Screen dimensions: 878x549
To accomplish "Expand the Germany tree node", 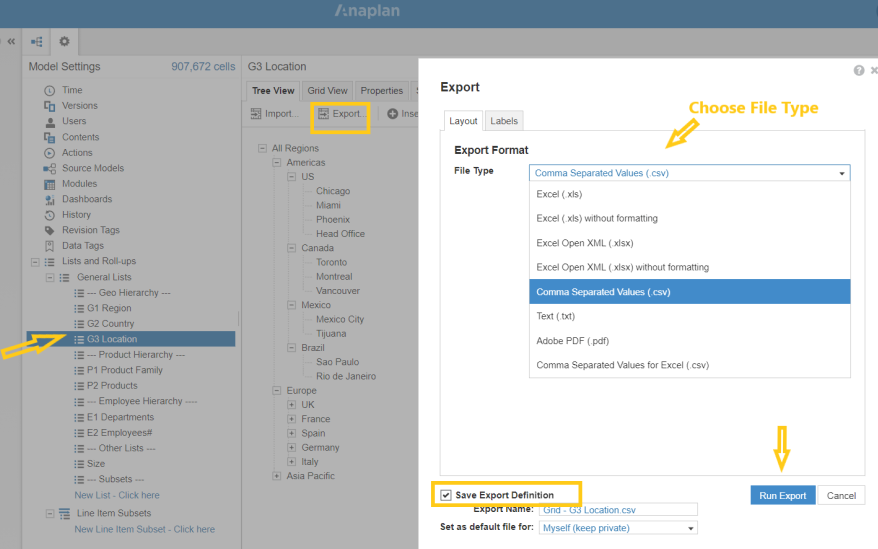I will (291, 447).
